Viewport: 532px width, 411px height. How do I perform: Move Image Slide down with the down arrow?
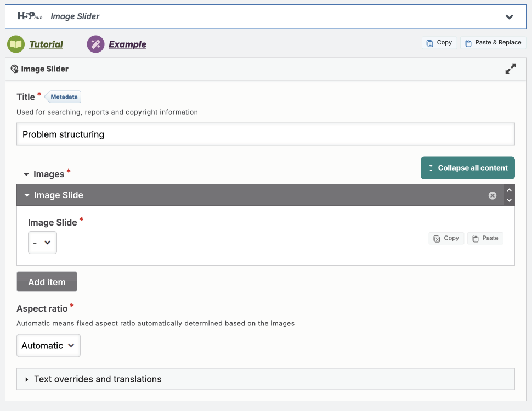510,200
